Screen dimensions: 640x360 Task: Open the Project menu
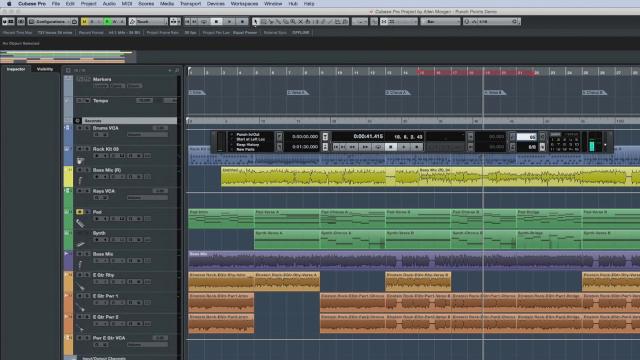pos(88,4)
